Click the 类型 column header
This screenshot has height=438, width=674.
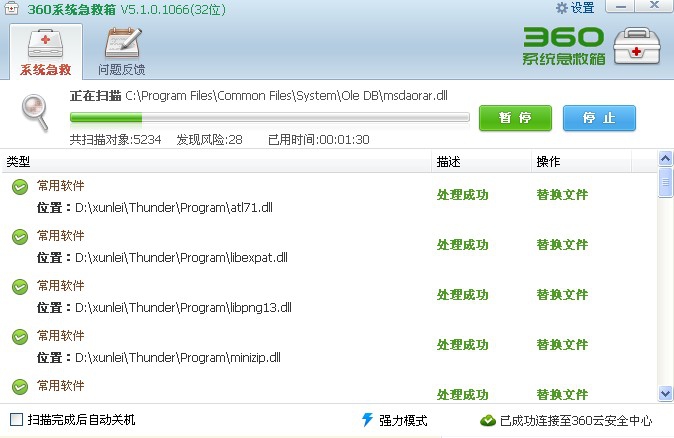click(x=19, y=161)
